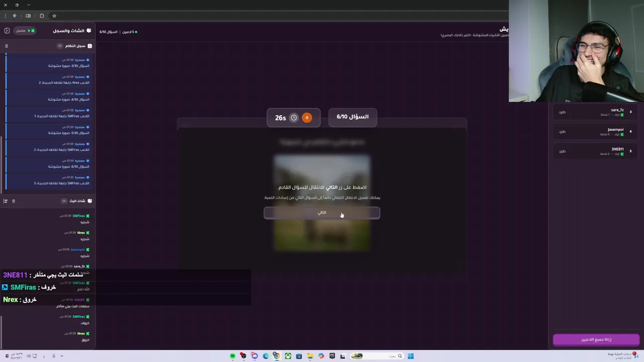644x362 pixels.
Task: Kick player 3NE811 with طرد
Action: pyautogui.click(x=562, y=151)
